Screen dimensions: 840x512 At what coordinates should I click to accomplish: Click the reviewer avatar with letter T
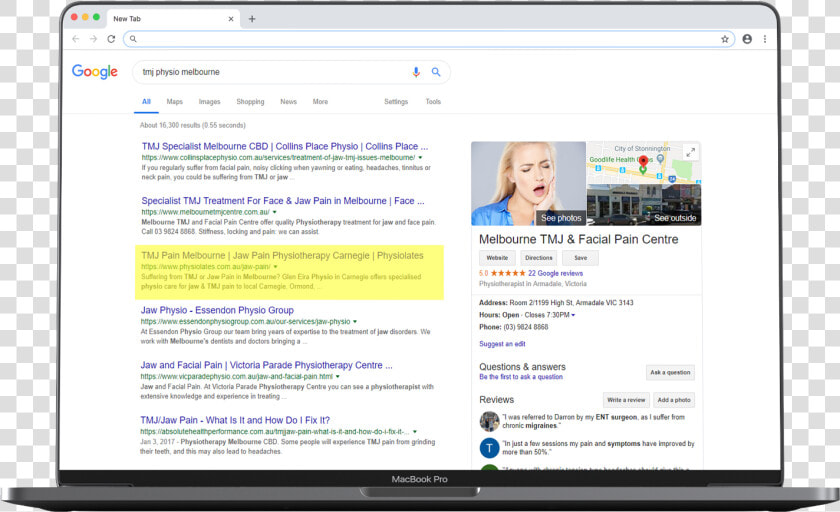pos(489,448)
